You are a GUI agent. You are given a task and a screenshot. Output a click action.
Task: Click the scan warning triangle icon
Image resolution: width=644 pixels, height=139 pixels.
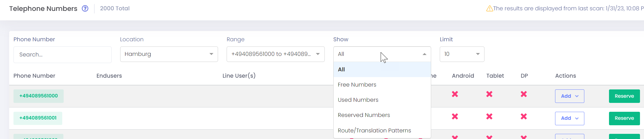pos(489,9)
